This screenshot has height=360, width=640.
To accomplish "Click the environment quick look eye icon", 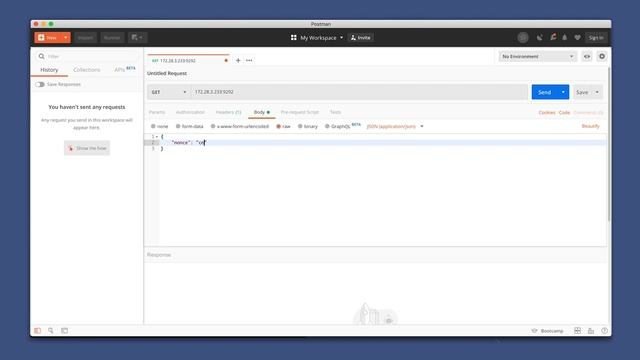I will pyautogui.click(x=587, y=56).
